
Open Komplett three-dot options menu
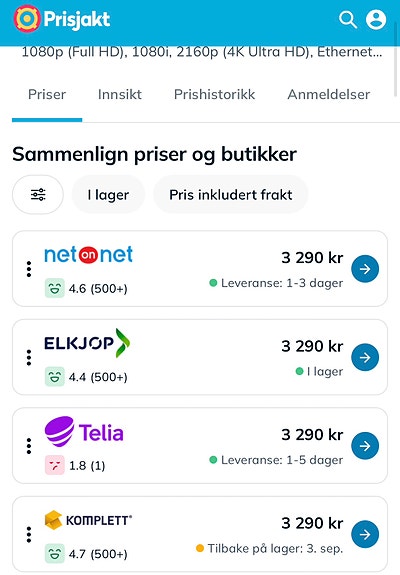point(29,534)
